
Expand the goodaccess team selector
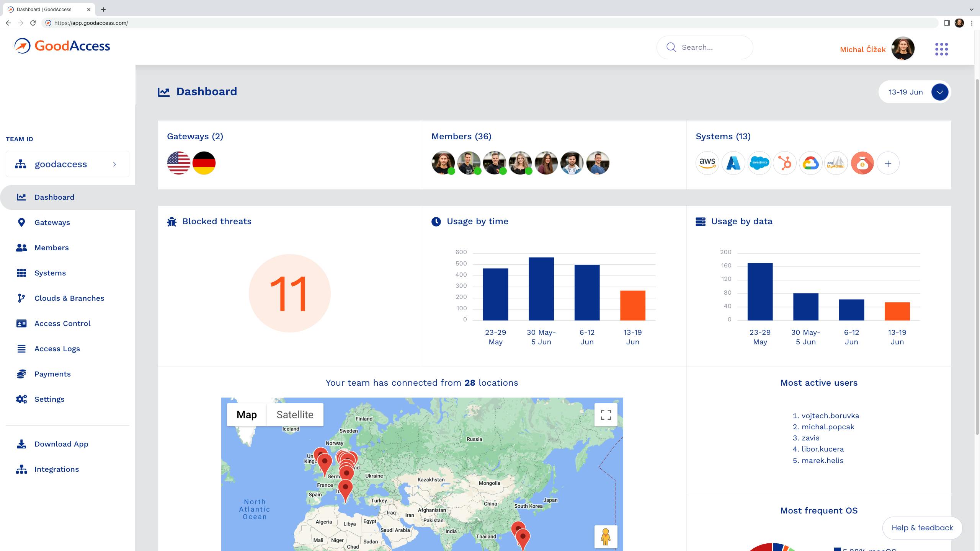click(x=67, y=164)
